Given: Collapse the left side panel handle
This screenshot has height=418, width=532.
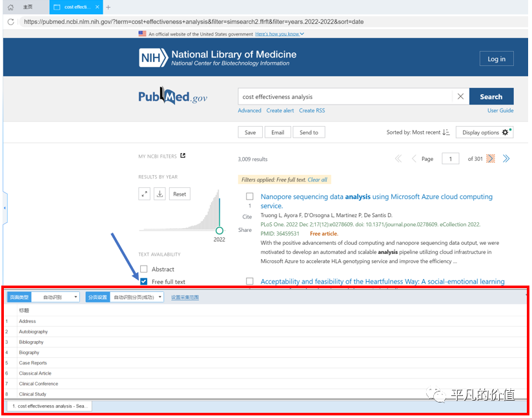Looking at the screenshot, I should coord(5,208).
